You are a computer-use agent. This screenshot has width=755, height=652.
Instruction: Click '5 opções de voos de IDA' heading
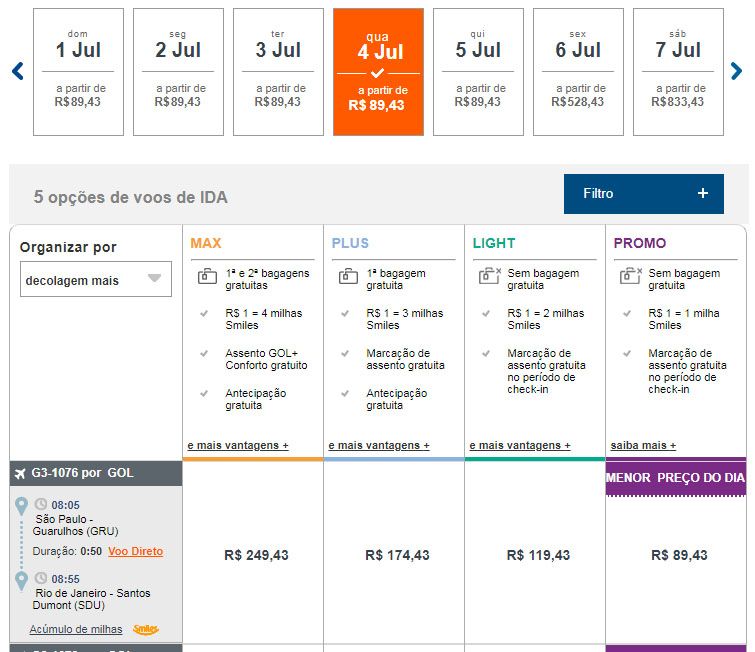[130, 197]
